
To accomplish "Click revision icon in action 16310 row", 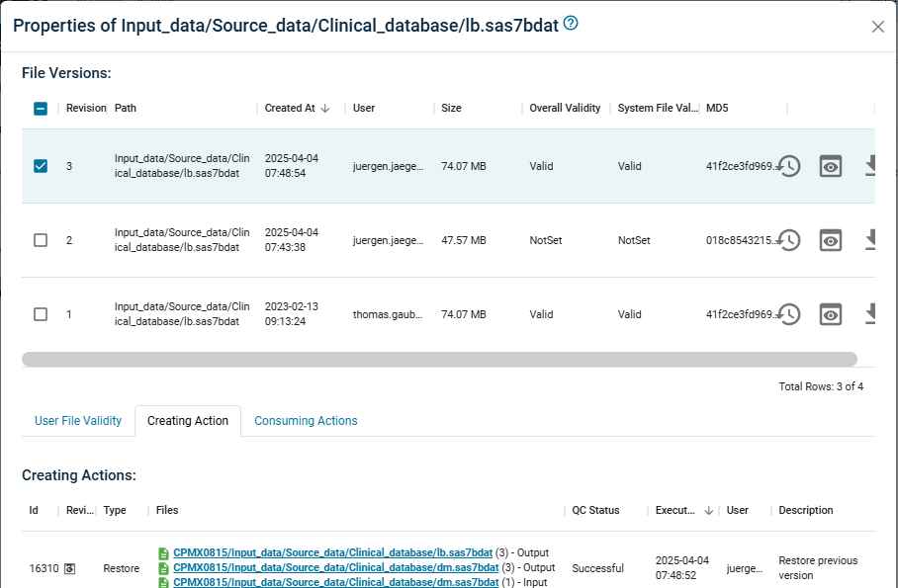I will pos(69,568).
